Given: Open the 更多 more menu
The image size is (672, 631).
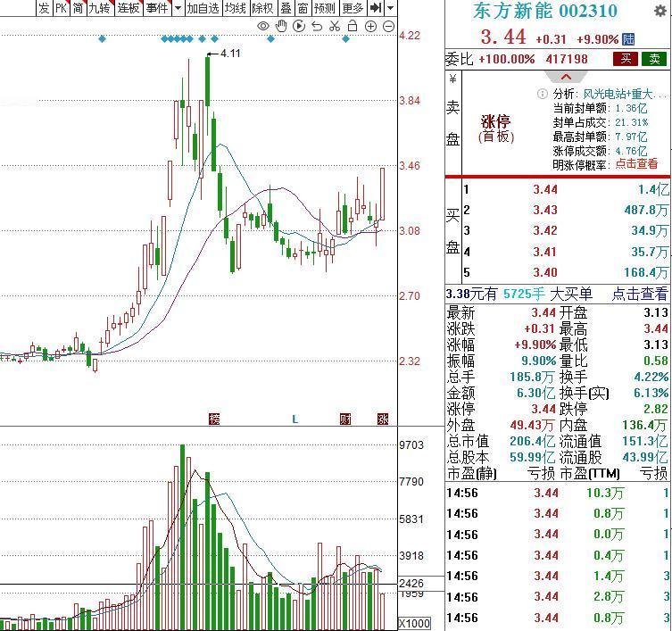Looking at the screenshot, I should coord(353,8).
